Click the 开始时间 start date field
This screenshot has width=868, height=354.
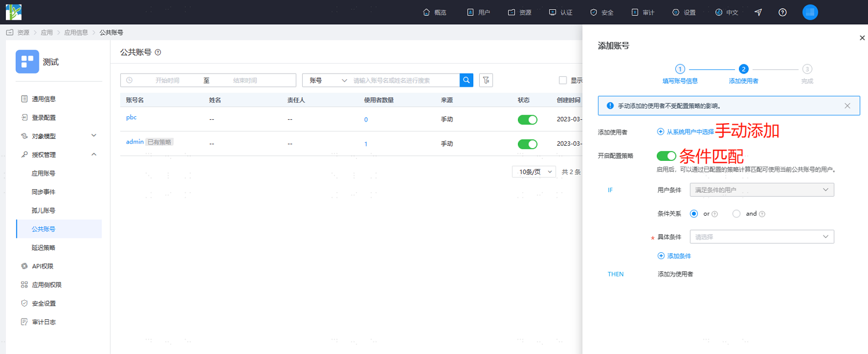click(167, 80)
